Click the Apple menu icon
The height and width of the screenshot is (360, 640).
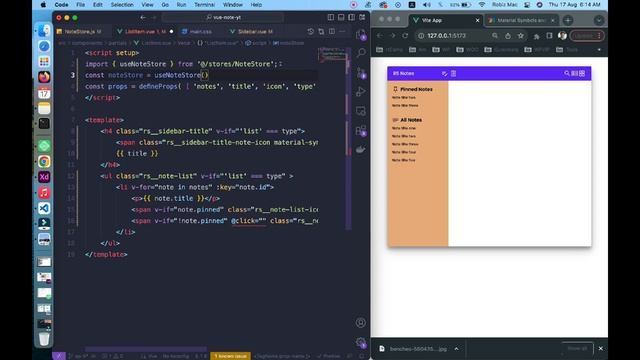click(x=43, y=5)
